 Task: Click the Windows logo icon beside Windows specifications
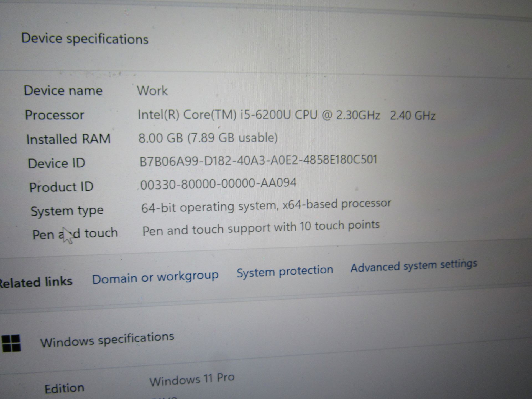click(x=11, y=343)
